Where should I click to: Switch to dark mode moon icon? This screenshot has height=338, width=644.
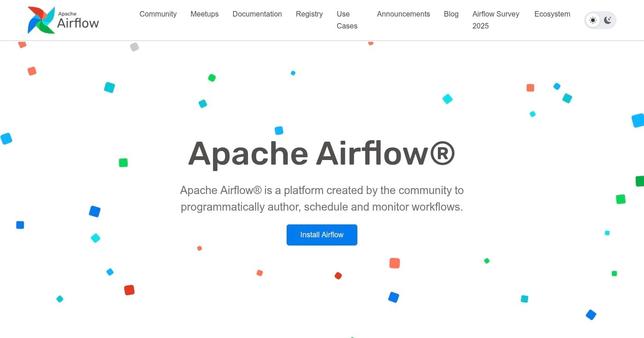pyautogui.click(x=608, y=20)
